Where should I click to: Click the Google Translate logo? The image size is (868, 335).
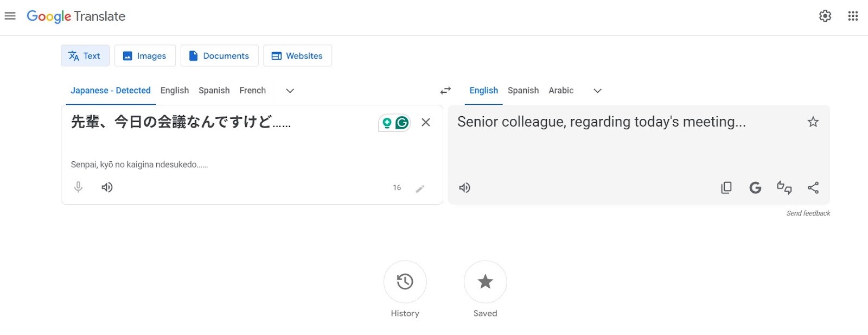click(x=76, y=16)
